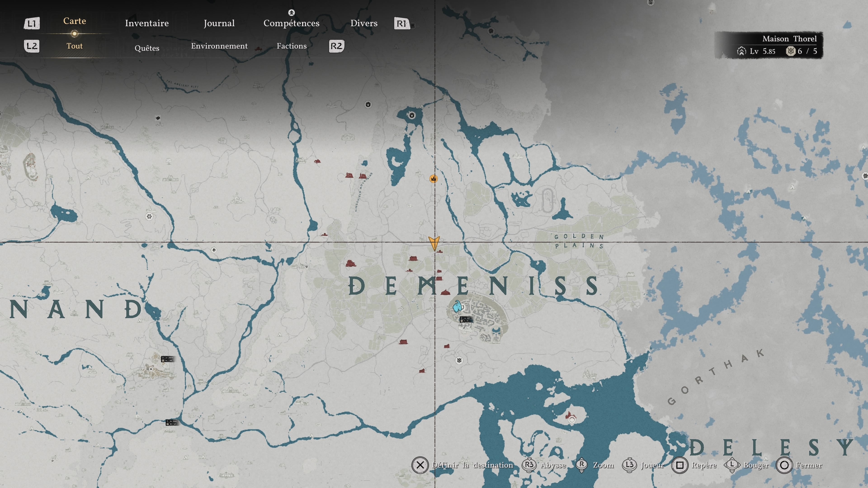868x488 pixels.
Task: Click the Zoom control label
Action: 603,465
